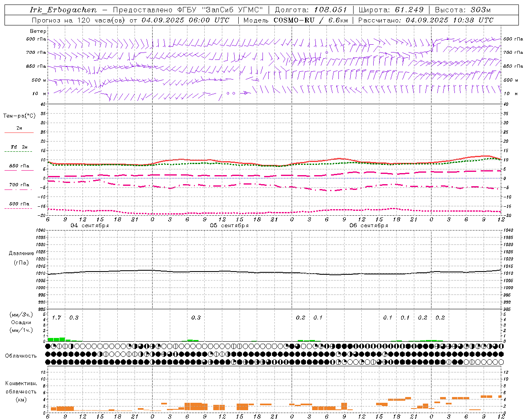Click the (гПа) pressure unit label
Screen dimensions: 525x420
tap(21, 263)
